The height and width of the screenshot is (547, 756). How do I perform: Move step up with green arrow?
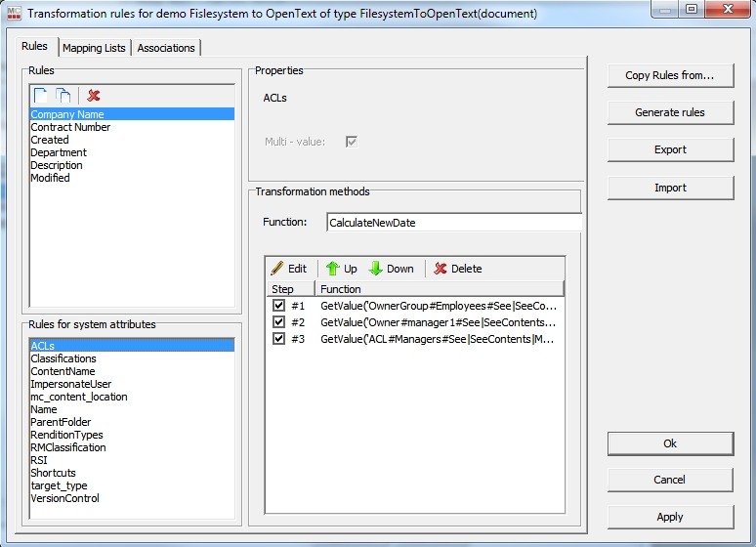click(341, 269)
